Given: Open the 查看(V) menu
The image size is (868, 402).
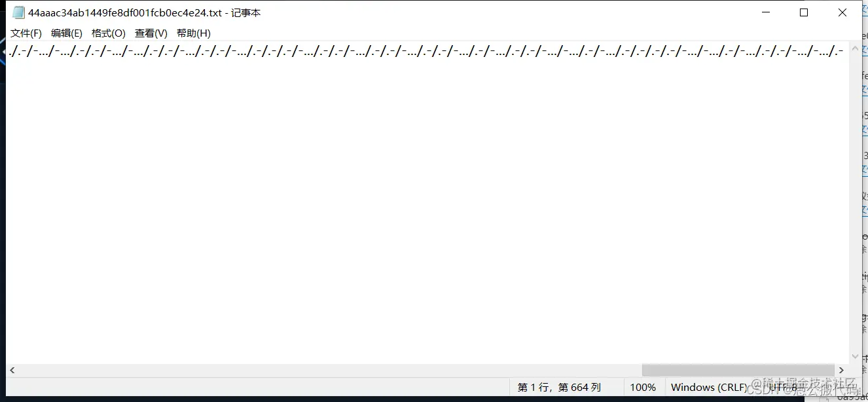Looking at the screenshot, I should pyautogui.click(x=151, y=33).
